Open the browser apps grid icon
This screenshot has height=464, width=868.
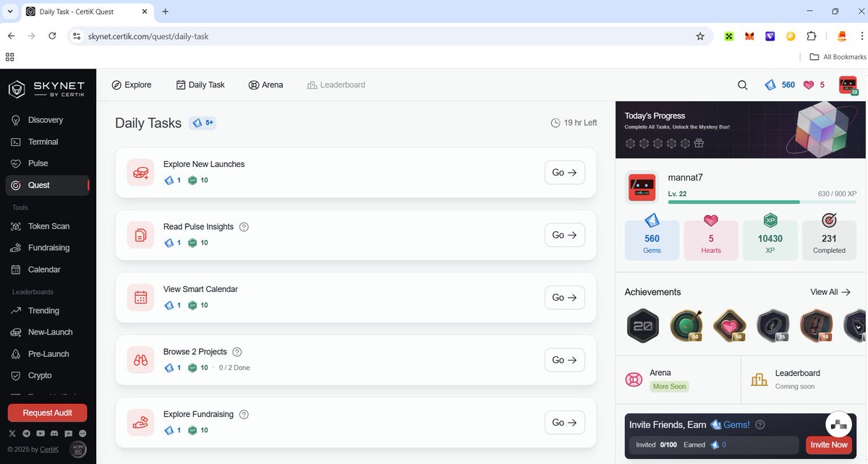tap(10, 57)
